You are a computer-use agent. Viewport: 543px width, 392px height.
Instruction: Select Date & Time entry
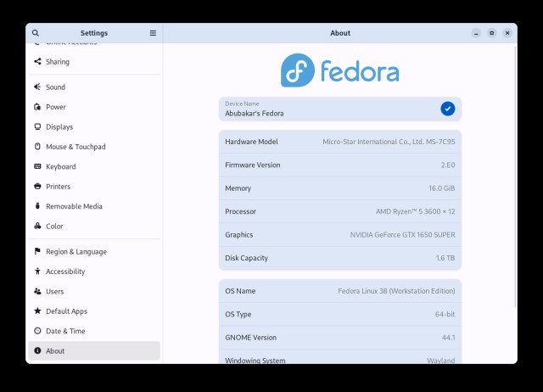(94, 331)
